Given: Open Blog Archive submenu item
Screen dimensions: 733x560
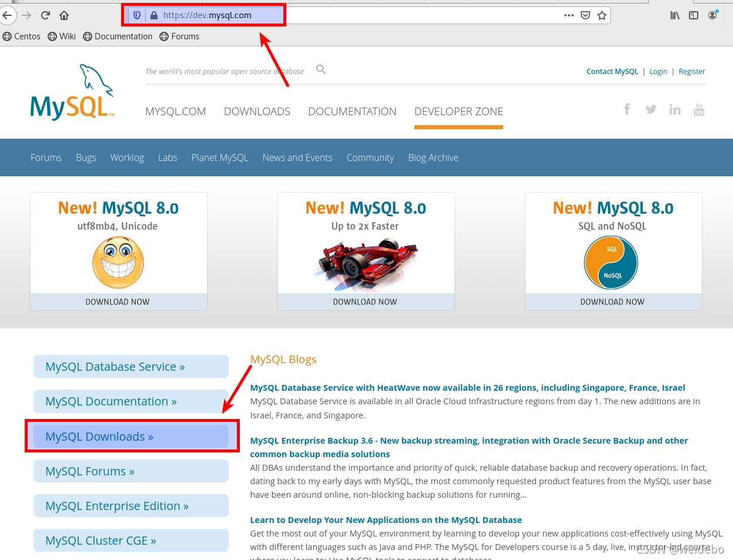Looking at the screenshot, I should (x=433, y=157).
